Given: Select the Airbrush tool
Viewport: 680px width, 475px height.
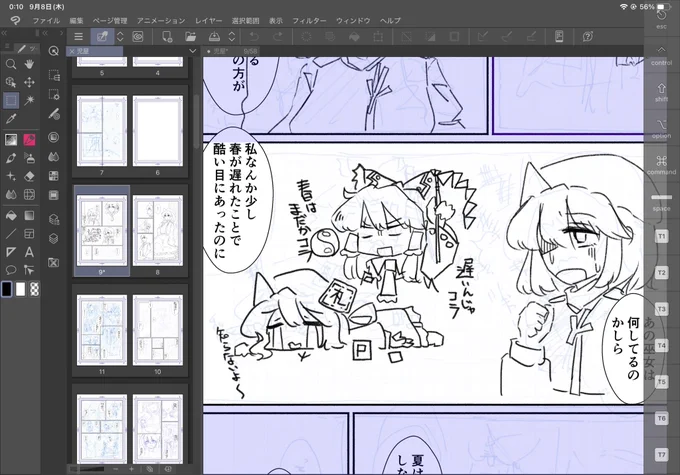Looking at the screenshot, I should 29,158.
